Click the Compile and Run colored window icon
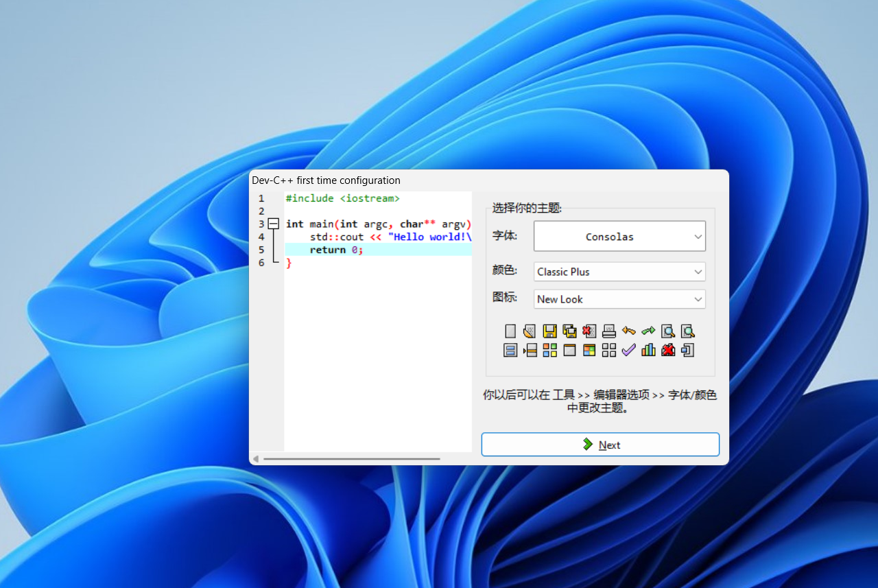878x588 pixels. click(x=589, y=351)
